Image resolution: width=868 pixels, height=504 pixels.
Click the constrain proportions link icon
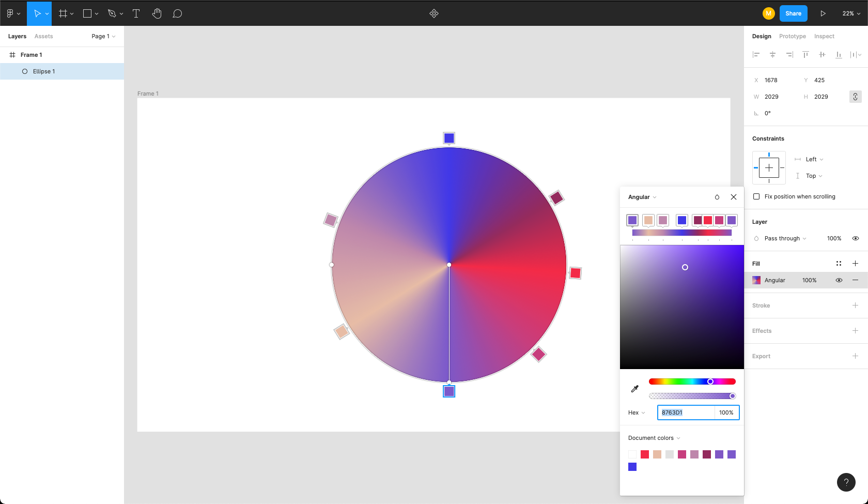click(855, 97)
